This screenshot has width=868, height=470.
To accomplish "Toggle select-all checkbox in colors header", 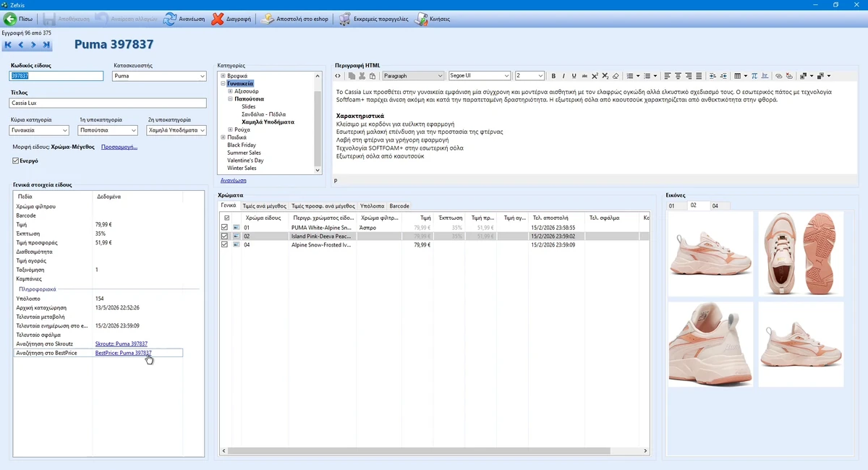I will pos(227,218).
